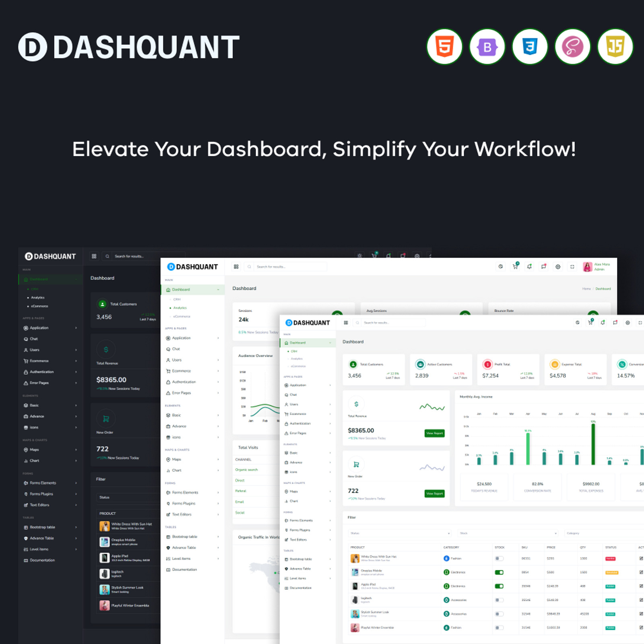Click View Report button under Total Revenue
This screenshot has width=644, height=644.
(x=435, y=433)
